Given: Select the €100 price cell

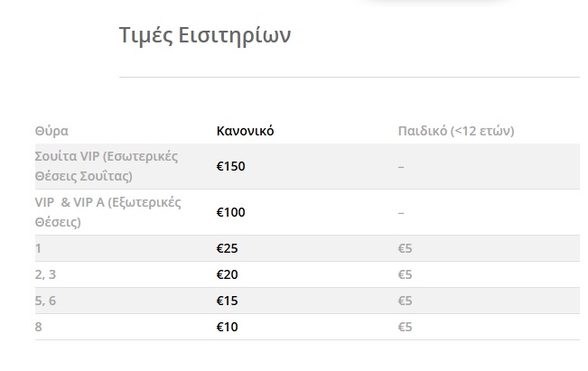Looking at the screenshot, I should pyautogui.click(x=230, y=212).
